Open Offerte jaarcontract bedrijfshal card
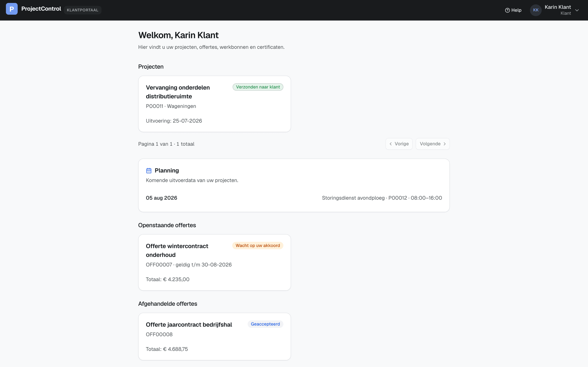 coord(215,336)
